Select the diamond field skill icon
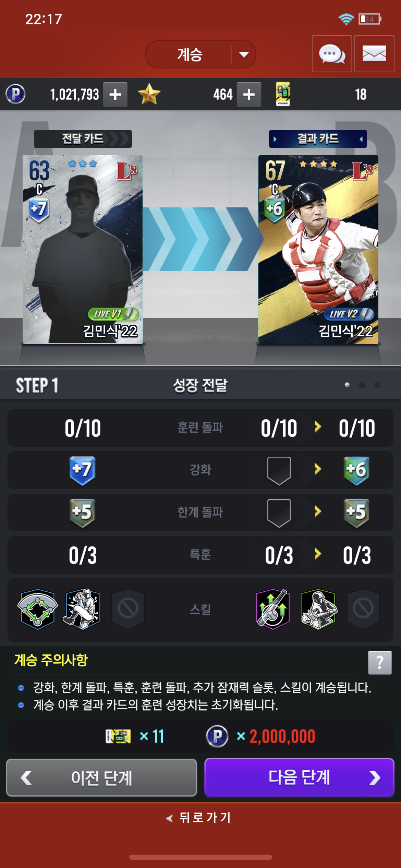Image resolution: width=401 pixels, height=868 pixels. click(38, 609)
